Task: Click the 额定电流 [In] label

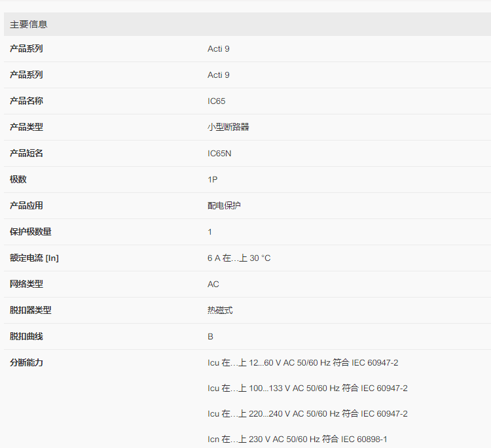Action: point(34,258)
